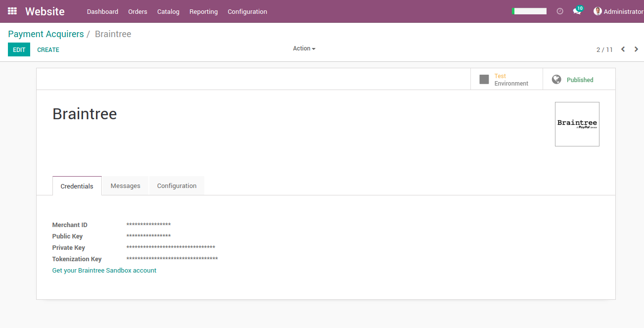Open Get your Braintree Sandbox account link
The width and height of the screenshot is (644, 328).
(104, 271)
